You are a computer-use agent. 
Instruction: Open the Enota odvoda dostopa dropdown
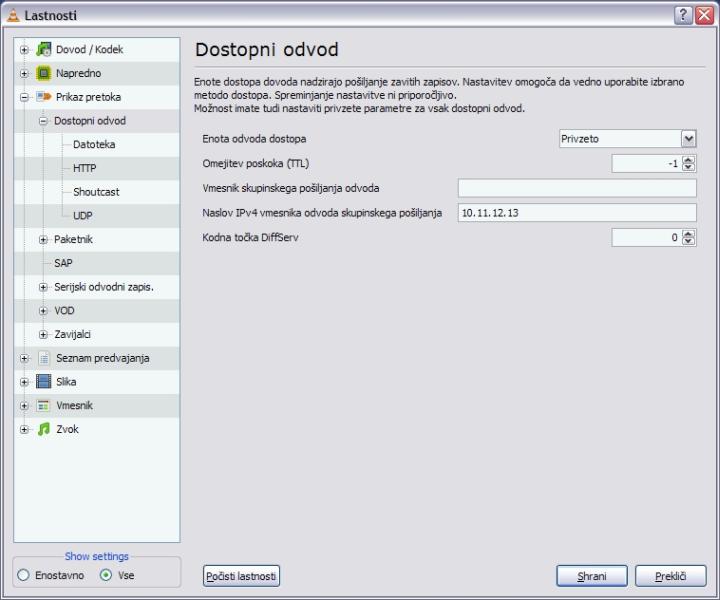click(x=688, y=139)
